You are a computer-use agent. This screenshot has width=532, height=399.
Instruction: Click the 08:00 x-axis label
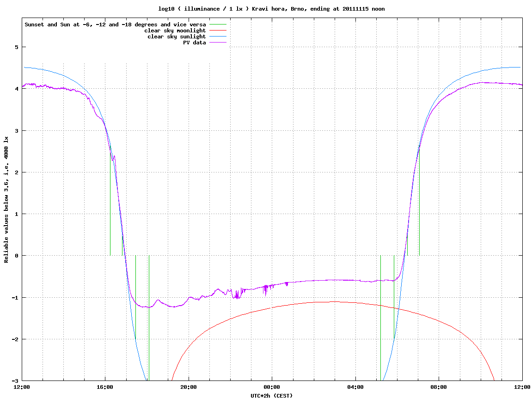[x=439, y=387]
